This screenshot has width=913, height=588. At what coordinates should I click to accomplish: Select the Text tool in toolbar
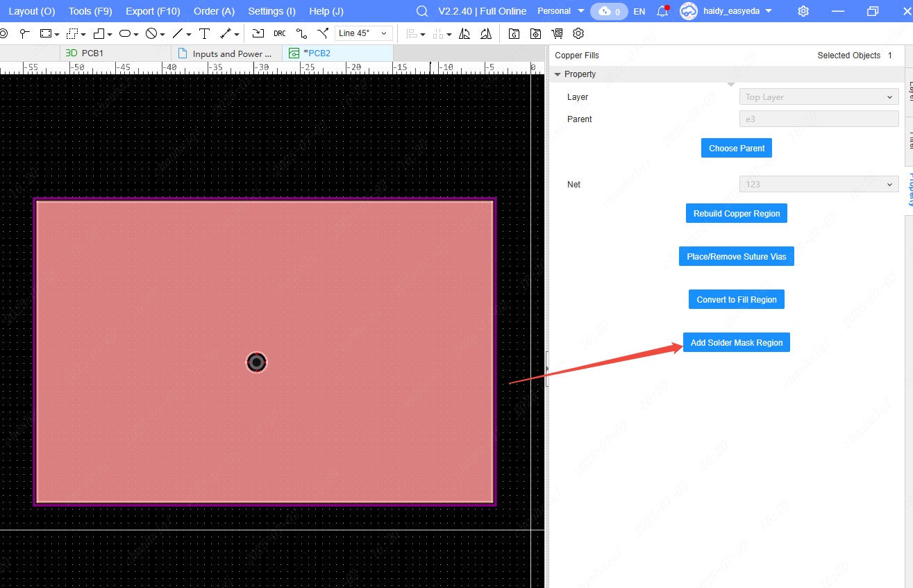tap(204, 33)
